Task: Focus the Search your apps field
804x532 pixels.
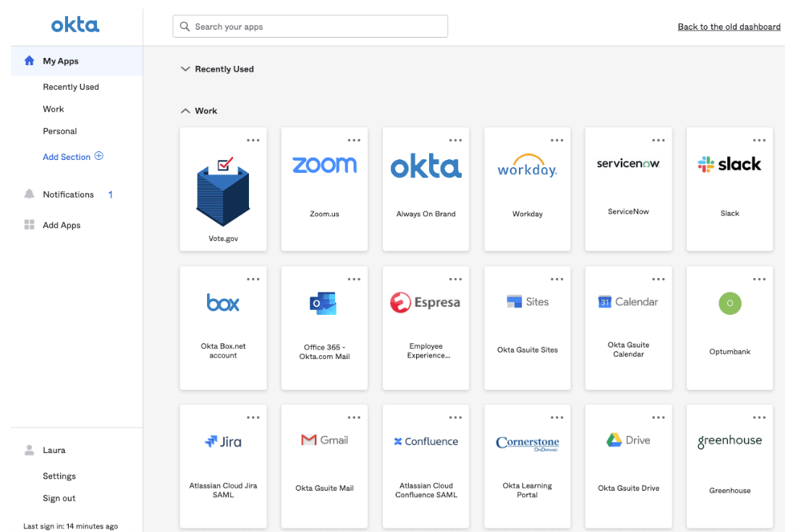Action: 311,27
